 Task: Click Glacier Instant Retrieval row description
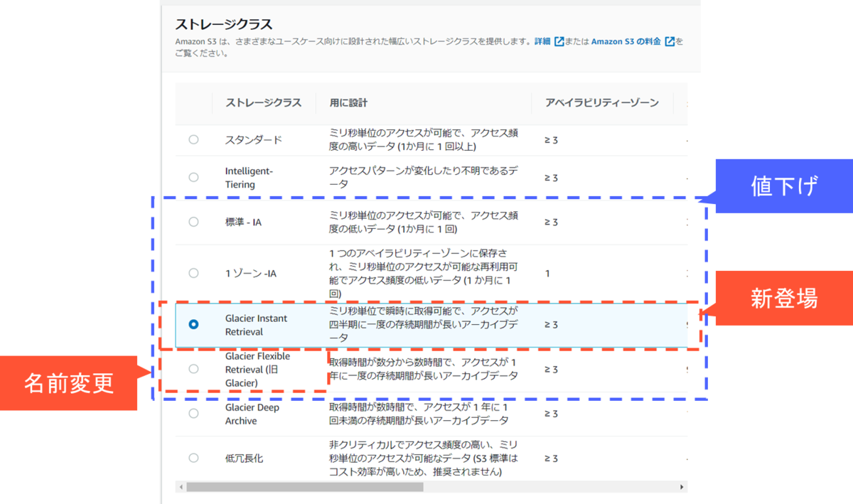click(424, 325)
